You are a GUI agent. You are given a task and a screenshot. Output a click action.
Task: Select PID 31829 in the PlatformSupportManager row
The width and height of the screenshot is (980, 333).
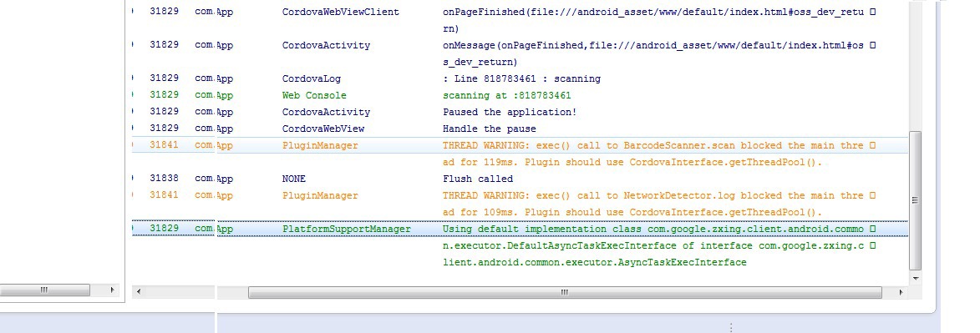(x=164, y=228)
